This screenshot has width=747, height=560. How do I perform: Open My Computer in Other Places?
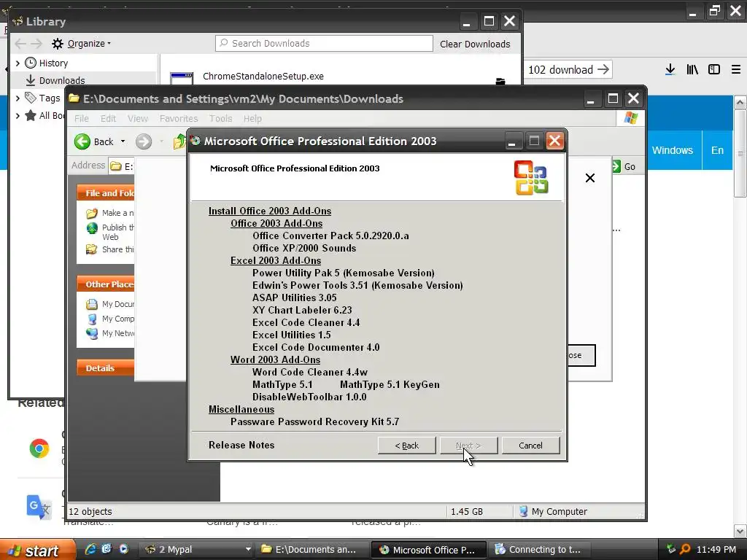click(x=111, y=319)
